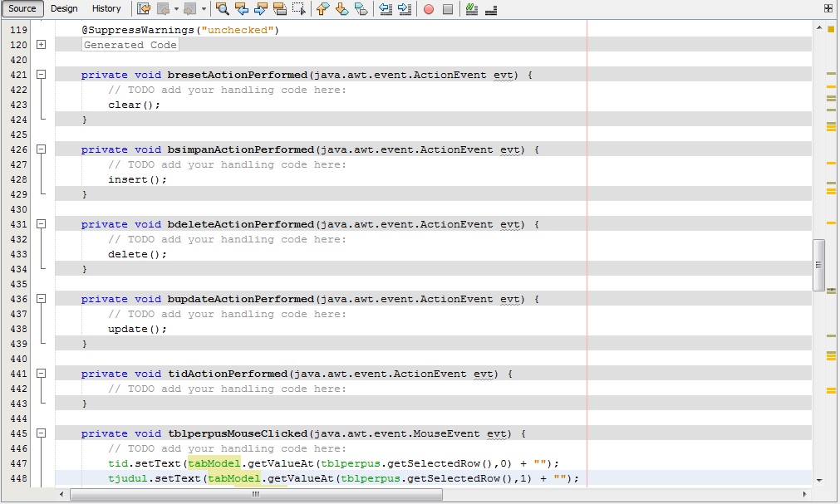840x504 pixels.
Task: Open the Forward navigation dropdown arrow
Action: tap(202, 9)
